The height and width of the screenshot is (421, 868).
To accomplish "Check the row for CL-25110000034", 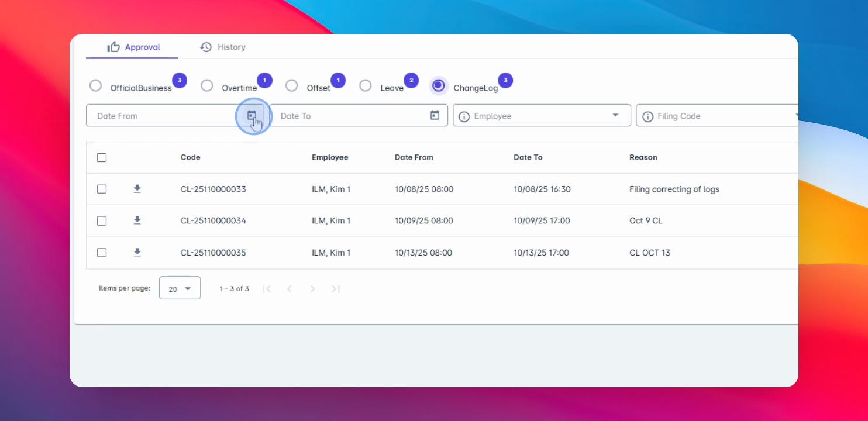I will coord(102,220).
